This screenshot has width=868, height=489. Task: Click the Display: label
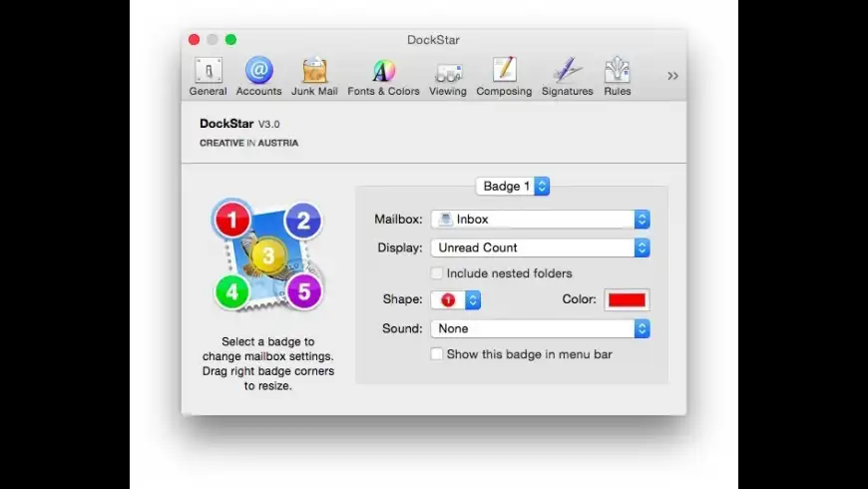[x=400, y=247]
